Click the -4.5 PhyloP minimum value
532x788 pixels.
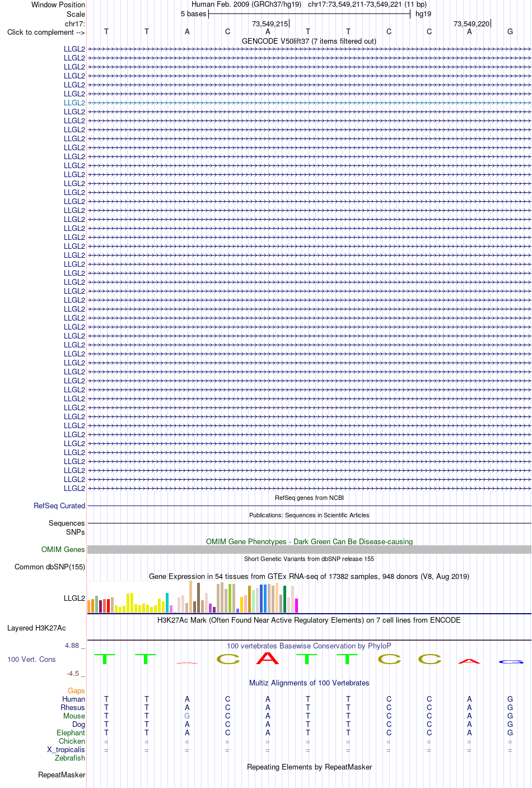pyautogui.click(x=73, y=673)
